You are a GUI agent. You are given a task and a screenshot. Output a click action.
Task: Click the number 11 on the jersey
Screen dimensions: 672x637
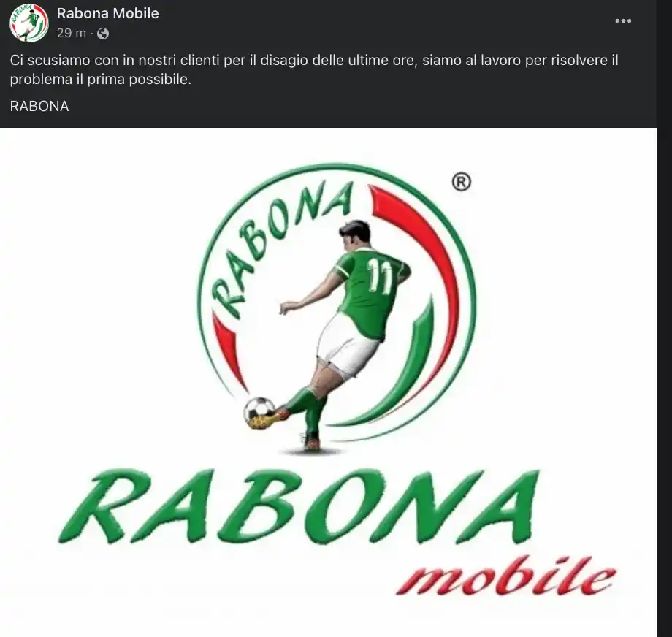380,276
